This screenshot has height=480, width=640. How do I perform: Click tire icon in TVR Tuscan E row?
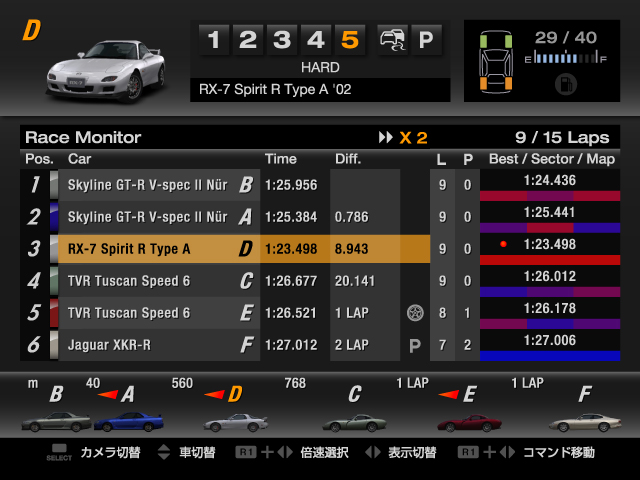pos(414,313)
